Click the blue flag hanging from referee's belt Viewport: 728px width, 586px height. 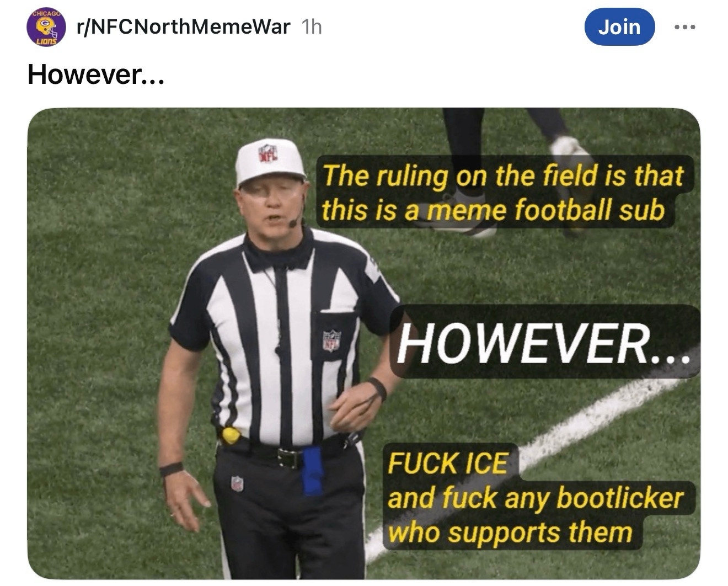[312, 471]
